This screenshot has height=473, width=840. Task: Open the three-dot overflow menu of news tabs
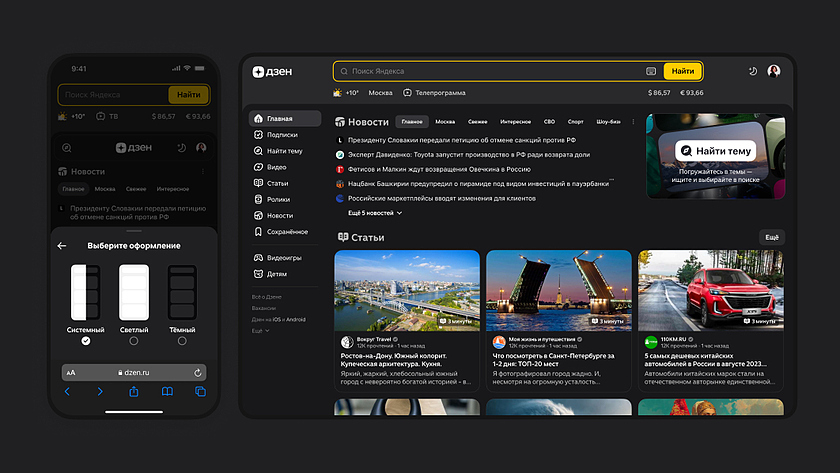[632, 121]
